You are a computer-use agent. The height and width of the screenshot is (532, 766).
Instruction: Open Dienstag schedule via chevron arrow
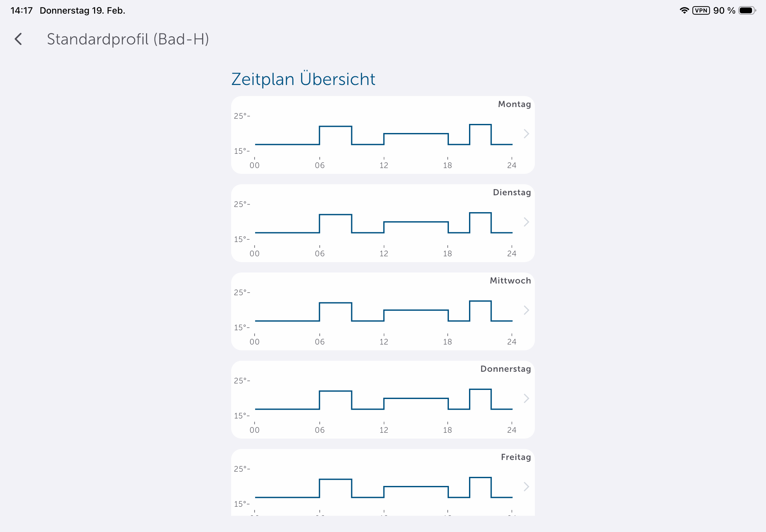[x=526, y=222]
